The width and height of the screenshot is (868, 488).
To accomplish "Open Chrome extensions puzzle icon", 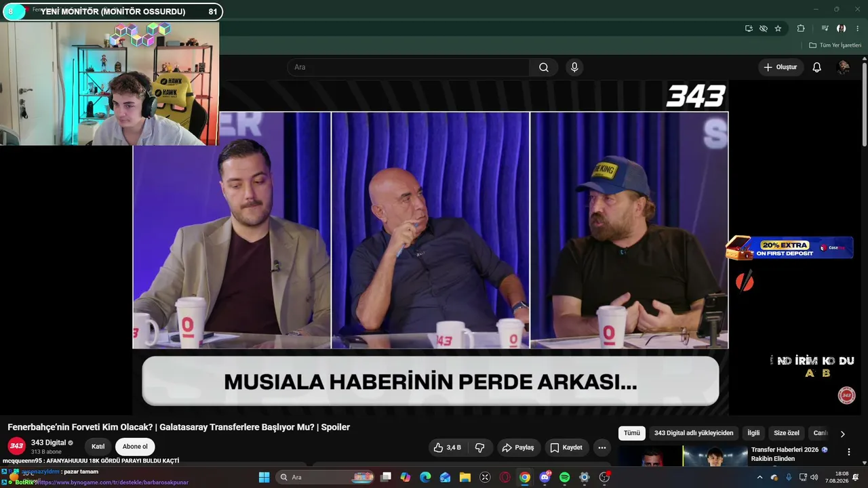I will coord(801,28).
